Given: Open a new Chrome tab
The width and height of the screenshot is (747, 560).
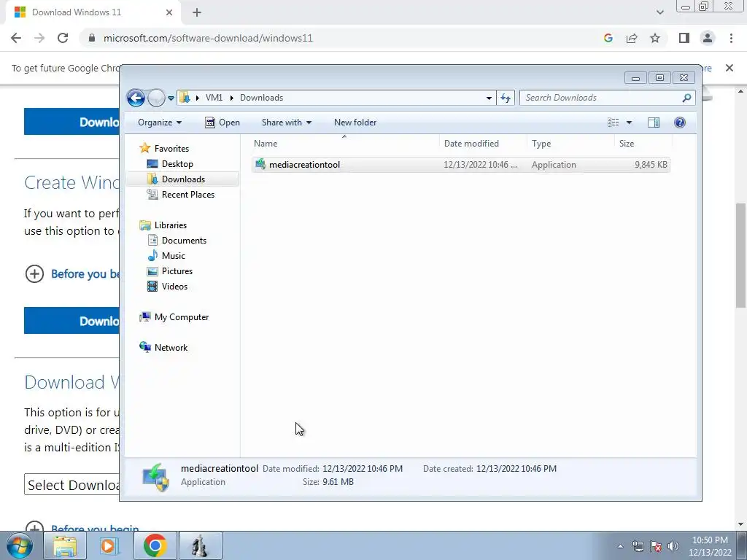Looking at the screenshot, I should pyautogui.click(x=197, y=12).
